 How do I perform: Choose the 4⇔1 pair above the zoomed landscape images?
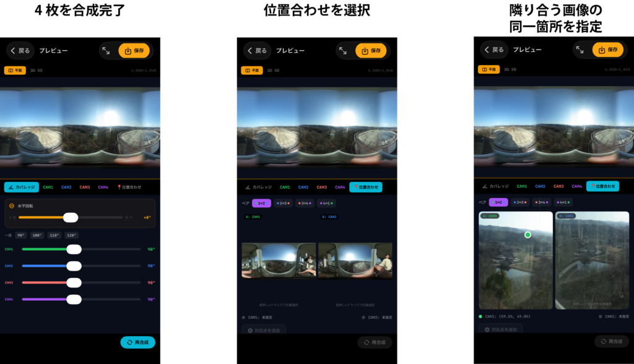click(563, 202)
